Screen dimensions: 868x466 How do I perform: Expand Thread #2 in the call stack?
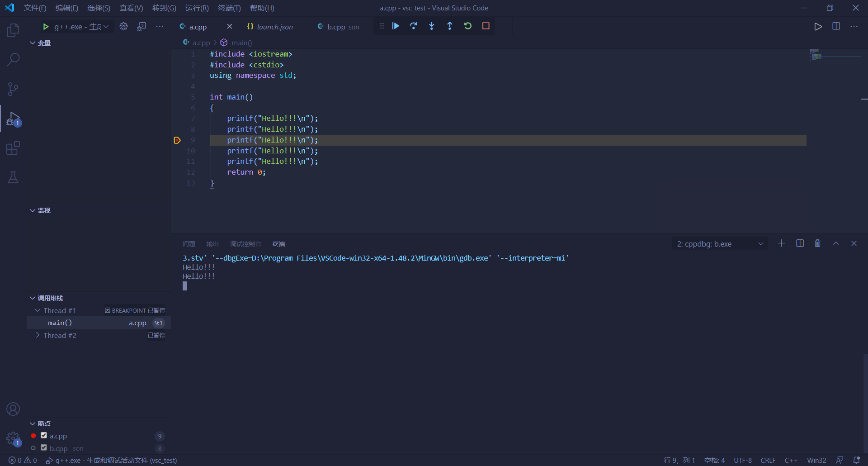click(x=38, y=335)
